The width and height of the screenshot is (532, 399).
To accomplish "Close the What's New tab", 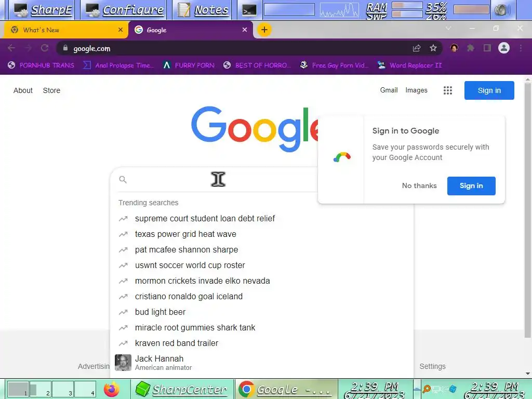I will 121,30.
